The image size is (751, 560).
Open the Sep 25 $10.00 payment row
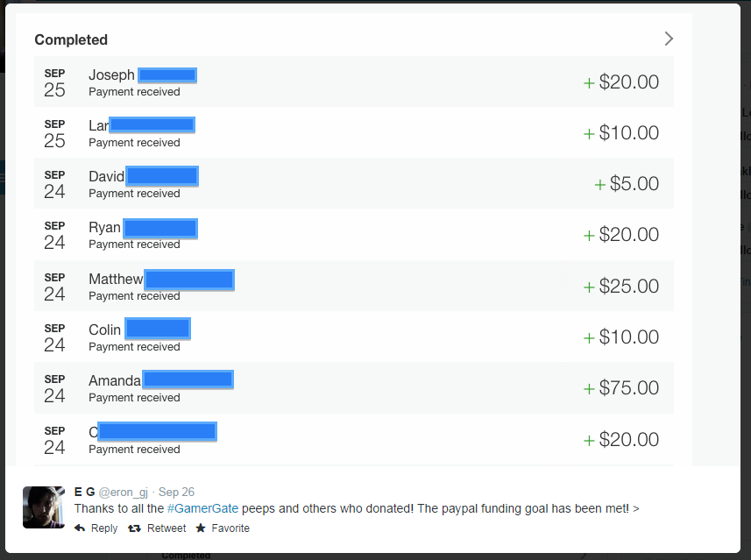(x=354, y=133)
